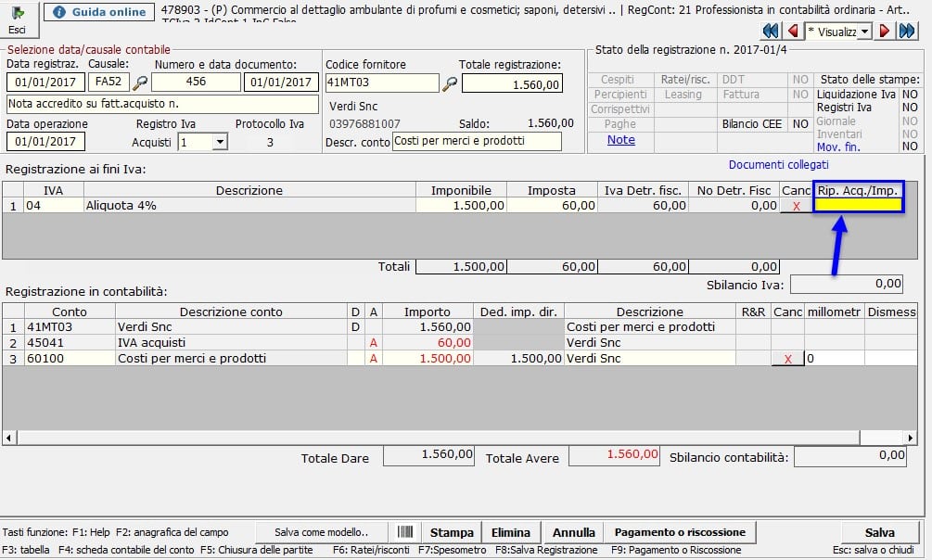The image size is (932, 560).
Task: Click Pagamento o riscossione button
Action: pos(680,532)
